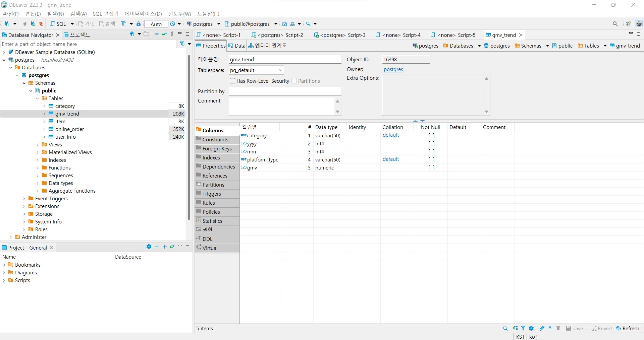This screenshot has height=340, width=644.
Task: Click Refresh in the bottom toolbar
Action: coord(628,328)
